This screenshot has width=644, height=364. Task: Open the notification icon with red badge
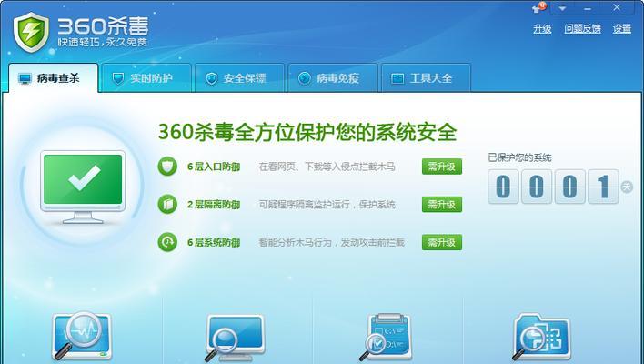(538, 8)
